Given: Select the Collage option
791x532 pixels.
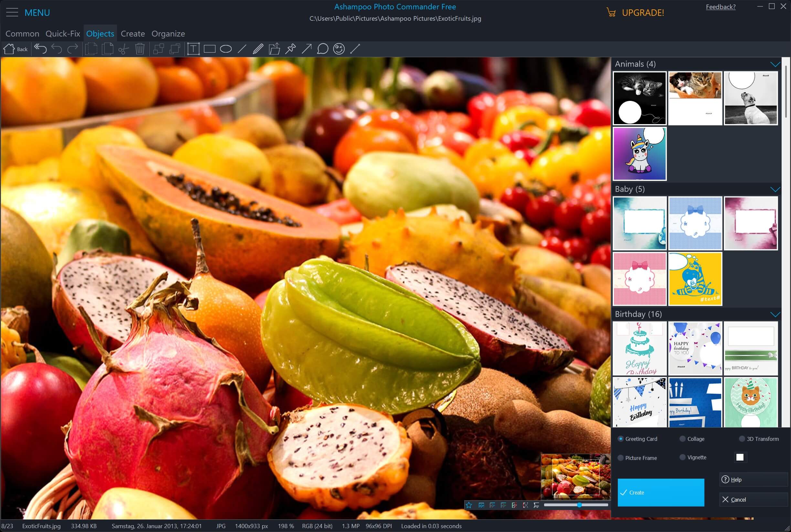Looking at the screenshot, I should tap(682, 439).
